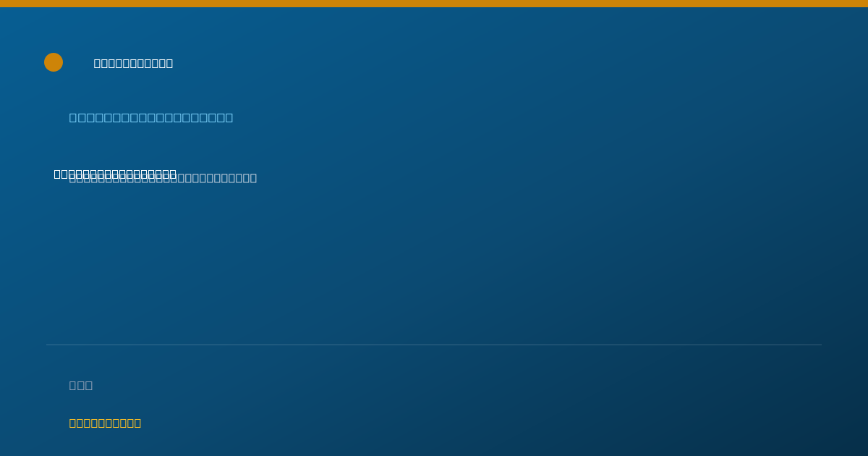The height and width of the screenshot is (456, 868).
Task: Click the short gray footer label
Action: 81,385
